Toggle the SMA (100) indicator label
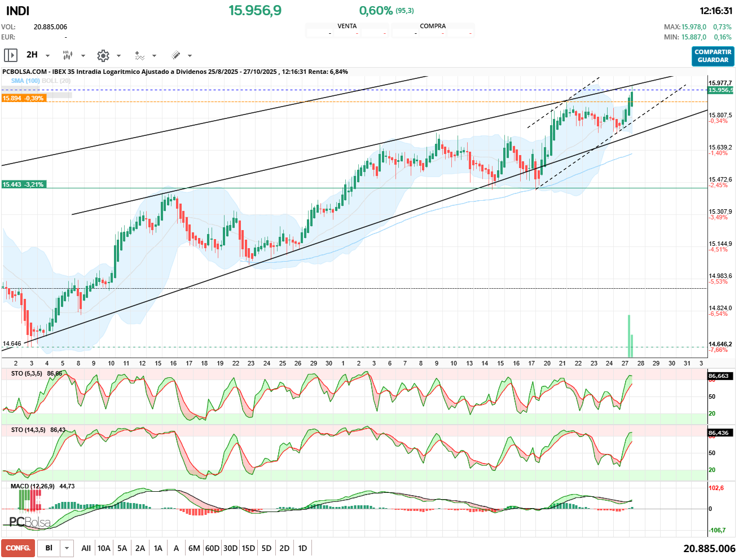743x560 pixels. [25, 81]
